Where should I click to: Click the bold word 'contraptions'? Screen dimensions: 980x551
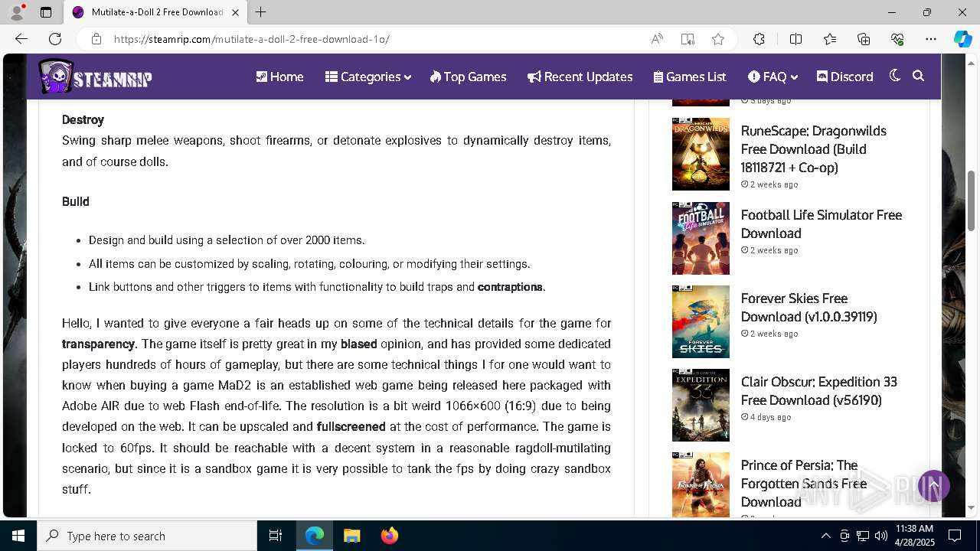coord(510,287)
